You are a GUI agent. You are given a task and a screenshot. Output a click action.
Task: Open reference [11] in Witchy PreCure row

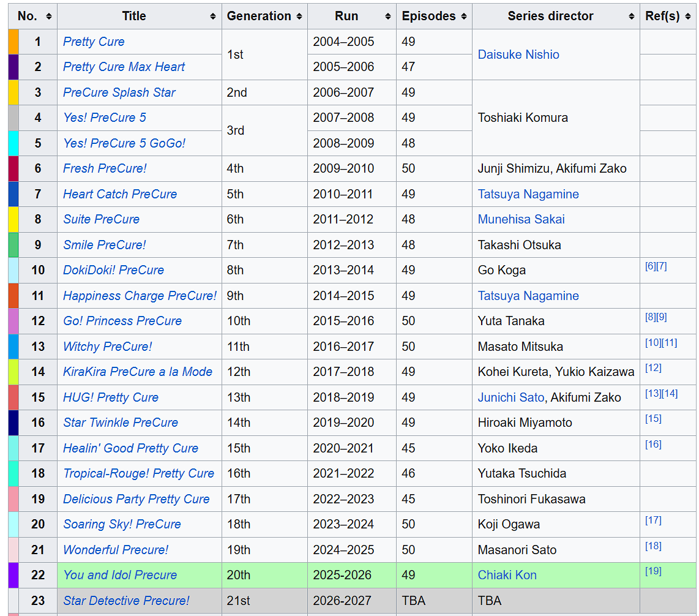(x=669, y=343)
